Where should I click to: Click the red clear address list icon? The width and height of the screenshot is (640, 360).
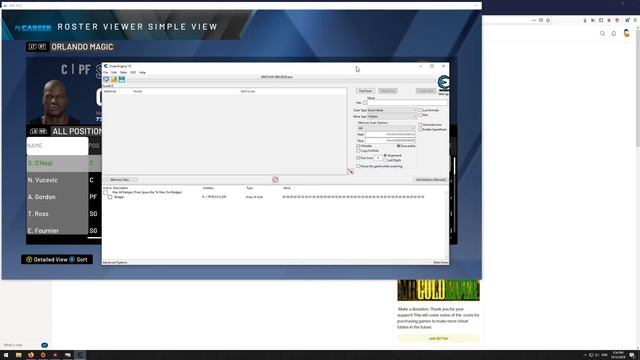tap(275, 180)
